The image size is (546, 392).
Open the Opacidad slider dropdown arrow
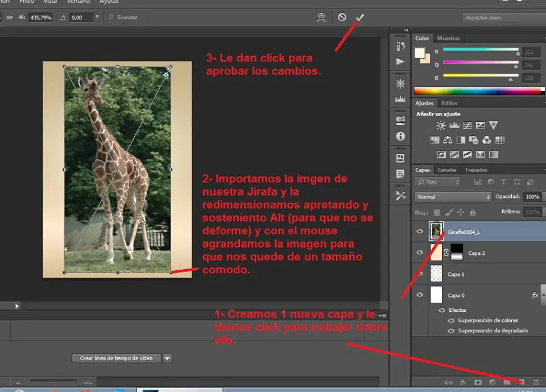pyautogui.click(x=544, y=197)
